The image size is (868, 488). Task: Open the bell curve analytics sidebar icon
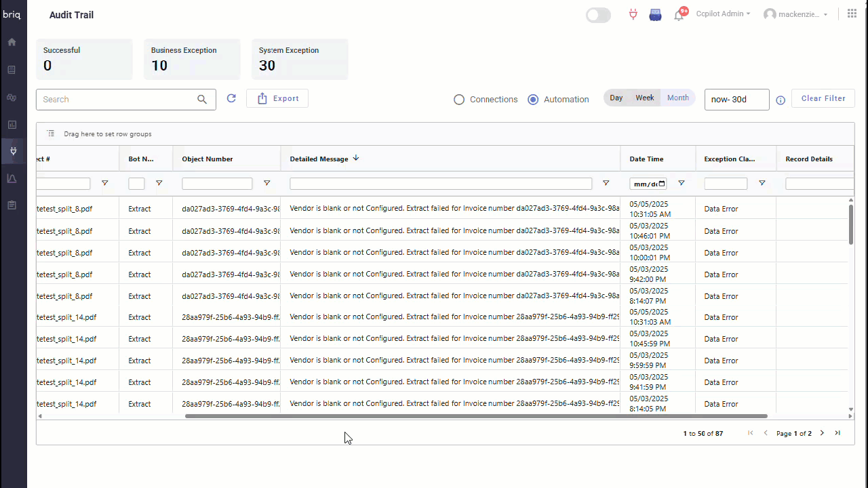pyautogui.click(x=12, y=178)
